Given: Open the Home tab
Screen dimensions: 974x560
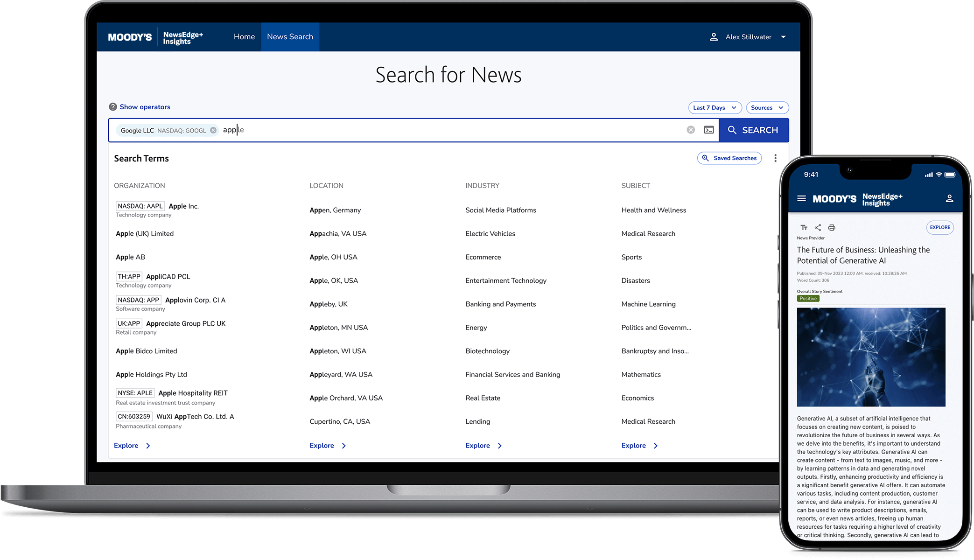Looking at the screenshot, I should tap(244, 37).
